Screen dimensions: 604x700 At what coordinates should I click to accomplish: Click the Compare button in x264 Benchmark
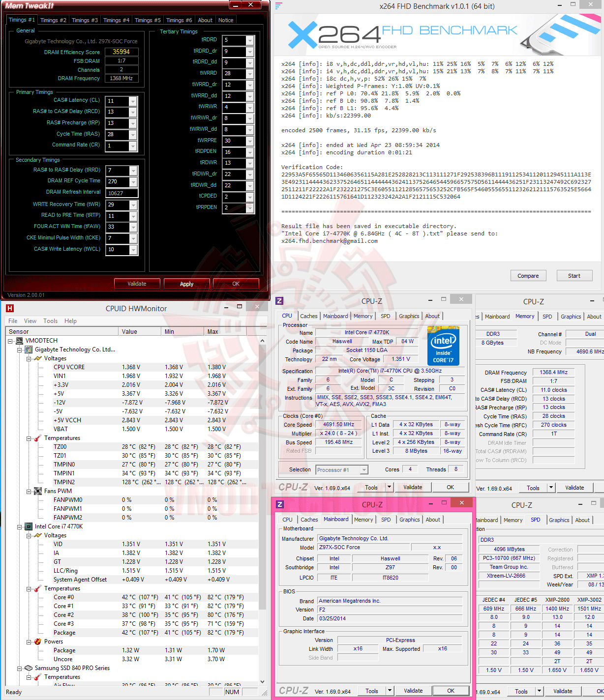(x=528, y=276)
